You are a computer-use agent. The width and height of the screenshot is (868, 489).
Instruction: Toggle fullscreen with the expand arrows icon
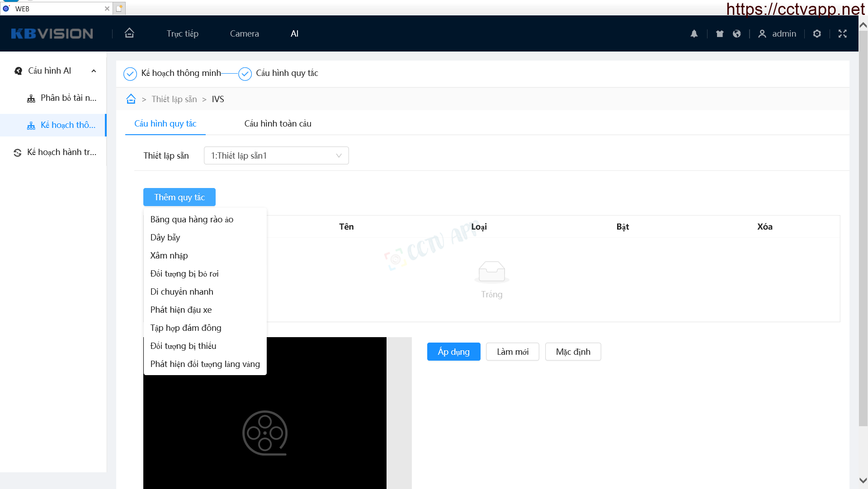point(842,33)
